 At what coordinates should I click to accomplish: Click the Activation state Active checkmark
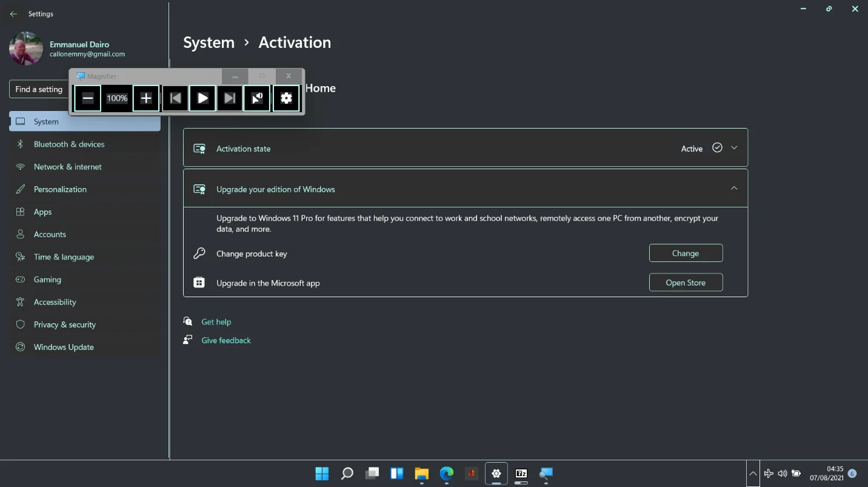point(717,147)
